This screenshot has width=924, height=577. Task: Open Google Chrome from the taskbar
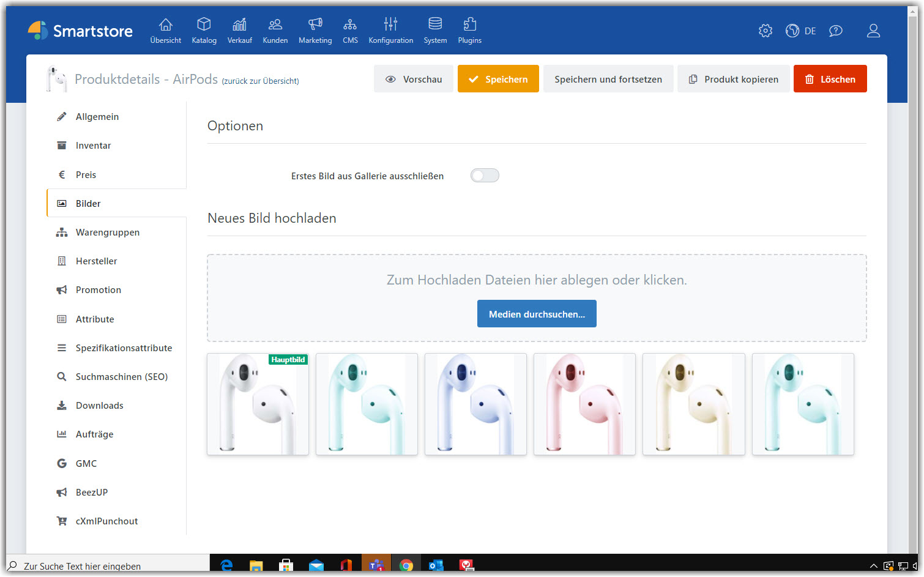click(x=406, y=564)
